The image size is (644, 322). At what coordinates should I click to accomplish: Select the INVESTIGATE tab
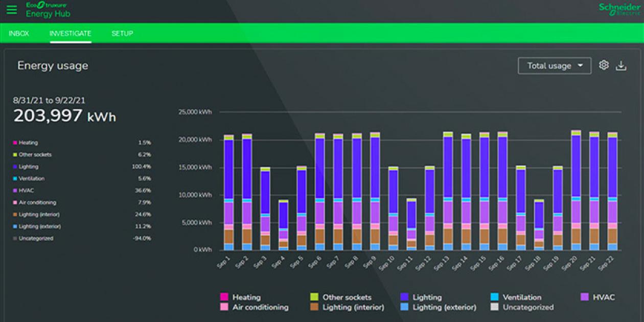(x=70, y=33)
